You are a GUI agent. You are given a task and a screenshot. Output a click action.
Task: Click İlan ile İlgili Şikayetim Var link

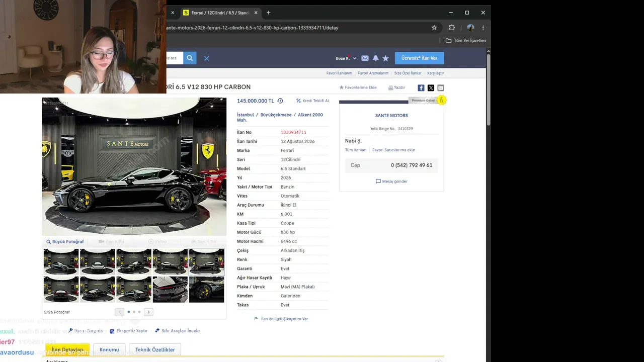[281, 319]
